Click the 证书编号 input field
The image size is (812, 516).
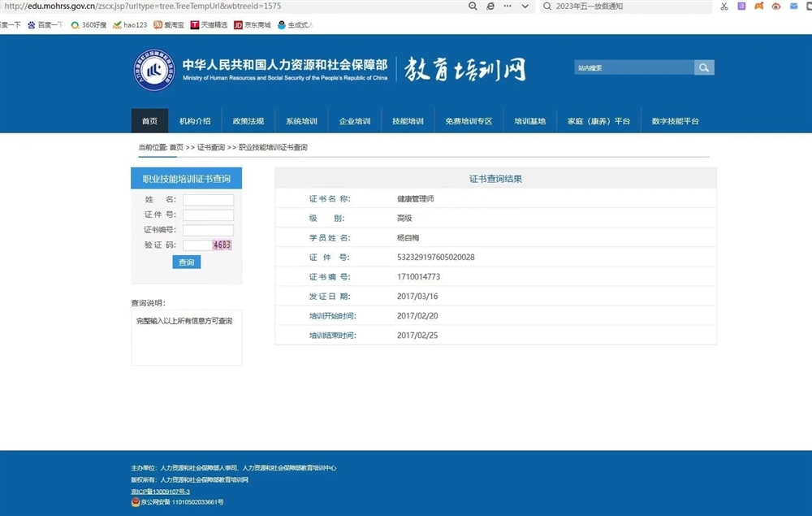click(x=208, y=230)
